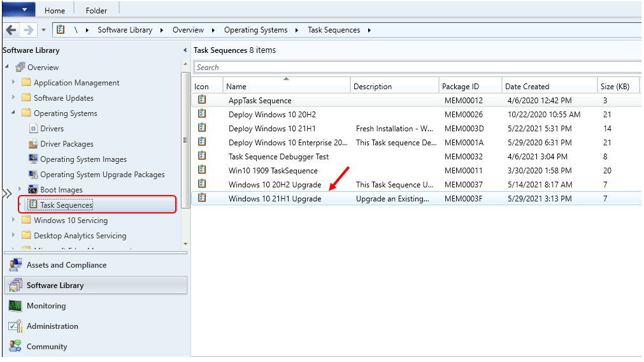Open Operating System Upgrade Packages icon

coord(33,174)
